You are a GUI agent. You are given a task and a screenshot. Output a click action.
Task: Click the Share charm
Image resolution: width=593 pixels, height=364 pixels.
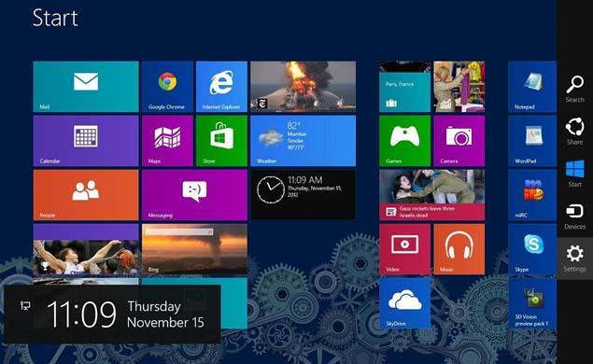click(575, 132)
